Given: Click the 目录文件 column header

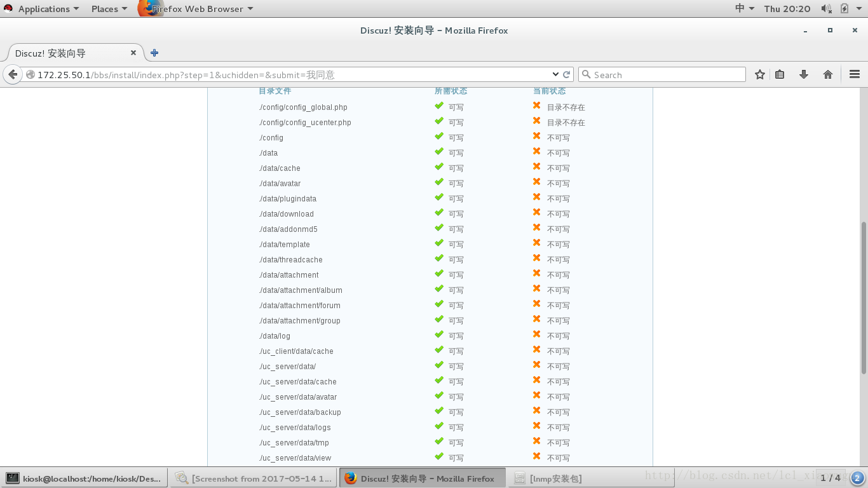Looking at the screenshot, I should pos(275,91).
